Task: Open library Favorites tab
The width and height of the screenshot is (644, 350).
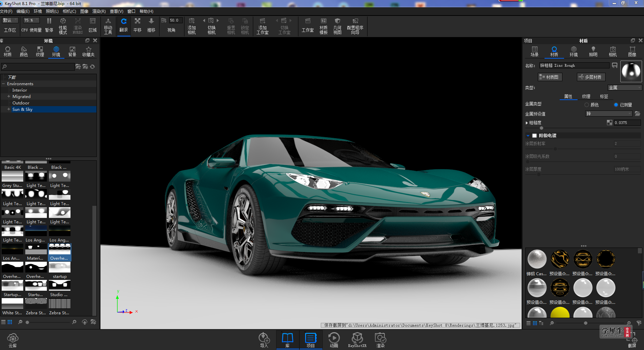Action: point(89,52)
